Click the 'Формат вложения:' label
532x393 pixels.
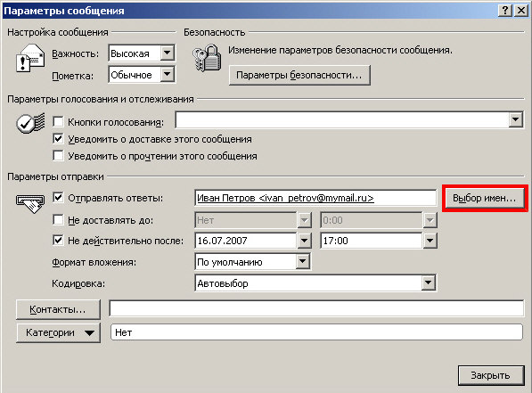[x=94, y=262]
